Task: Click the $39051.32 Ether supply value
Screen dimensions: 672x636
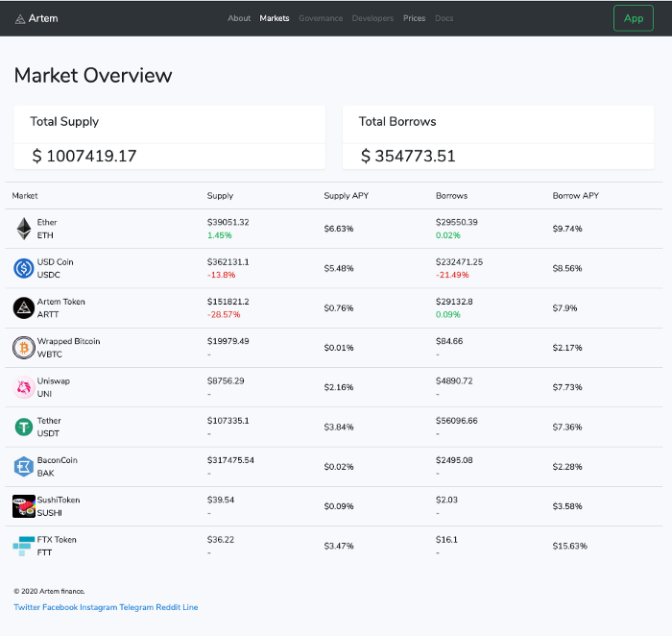Action: [228, 222]
